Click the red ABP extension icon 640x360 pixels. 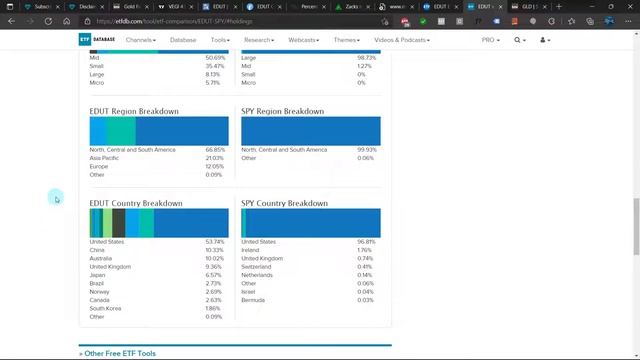coord(404,21)
